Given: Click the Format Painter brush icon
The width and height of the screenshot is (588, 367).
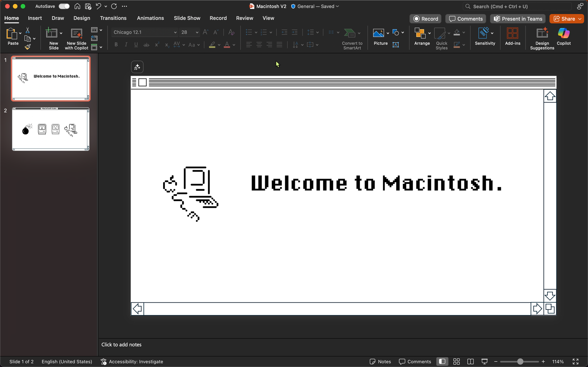Looking at the screenshot, I should 28,47.
